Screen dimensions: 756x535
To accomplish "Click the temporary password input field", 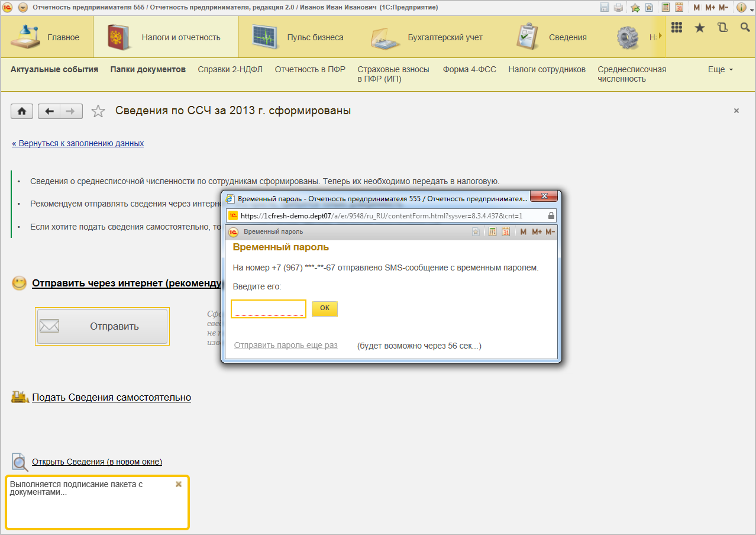I will (268, 308).
